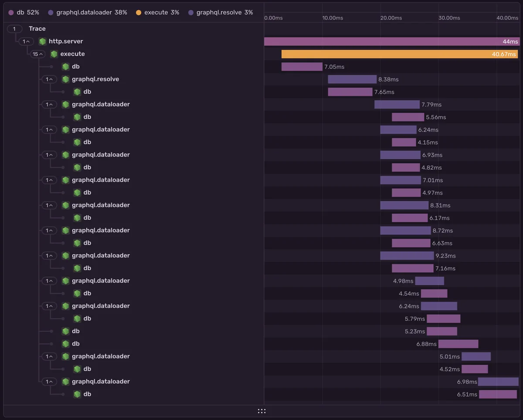Click the green cube icon beside http.server
523x420 pixels.
42,41
